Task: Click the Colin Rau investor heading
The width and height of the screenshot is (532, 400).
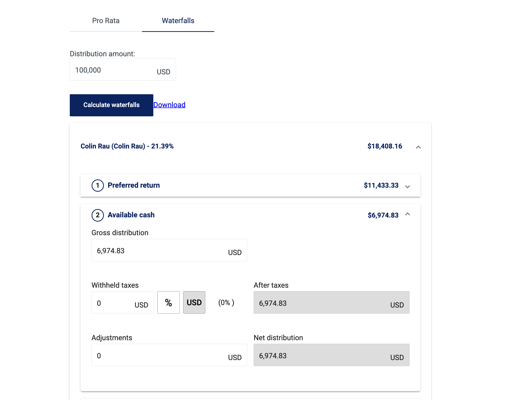Action: 127,146
